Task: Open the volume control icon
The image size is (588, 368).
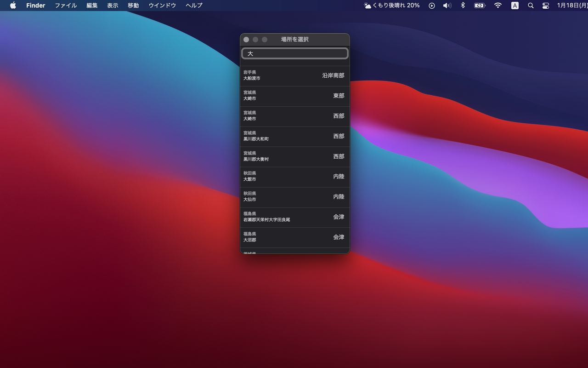Action: 447,6
